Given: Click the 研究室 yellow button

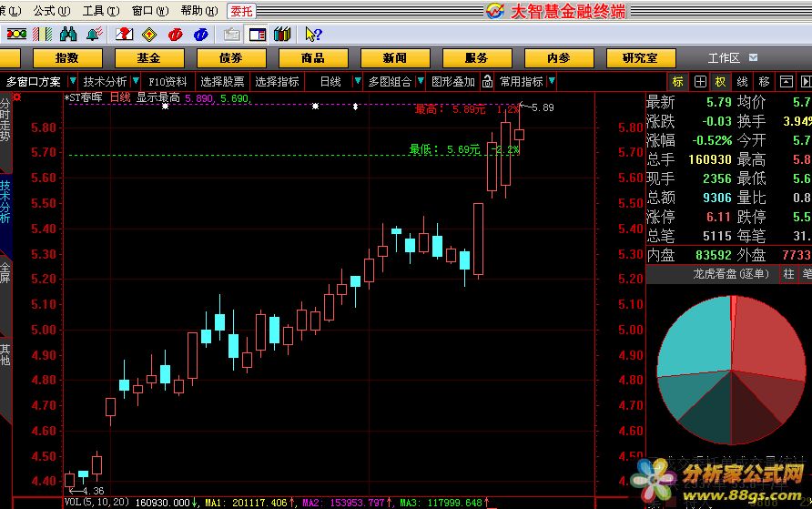Looking at the screenshot, I should pos(641,58).
